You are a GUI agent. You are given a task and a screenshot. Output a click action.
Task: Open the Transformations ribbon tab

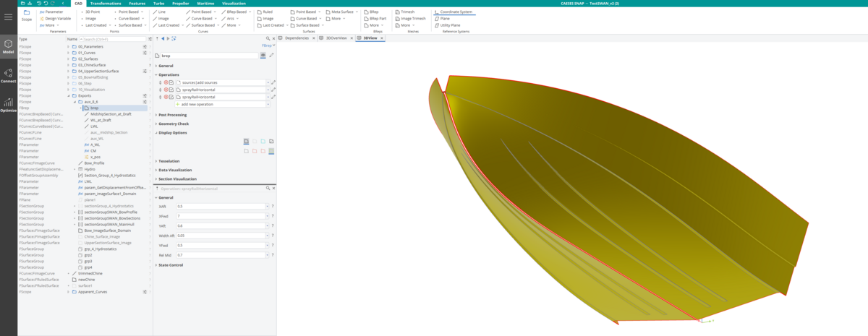(106, 3)
